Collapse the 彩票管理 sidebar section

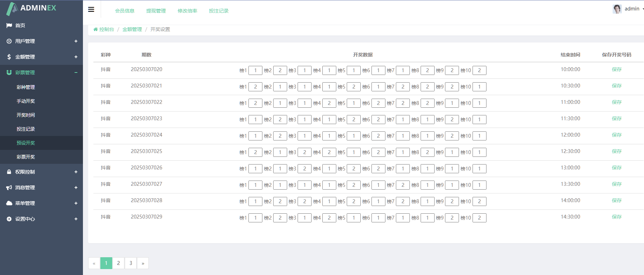pos(76,72)
